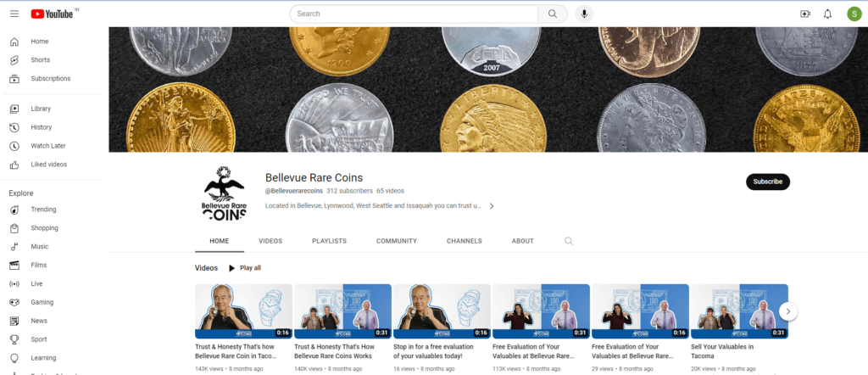Open the account avatar menu
This screenshot has width=868, height=375.
click(854, 14)
